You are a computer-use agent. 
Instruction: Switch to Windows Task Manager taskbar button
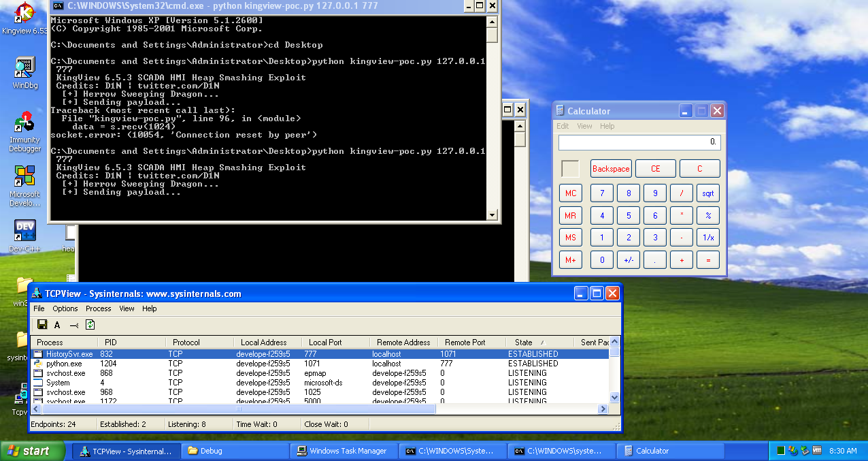pos(344,451)
